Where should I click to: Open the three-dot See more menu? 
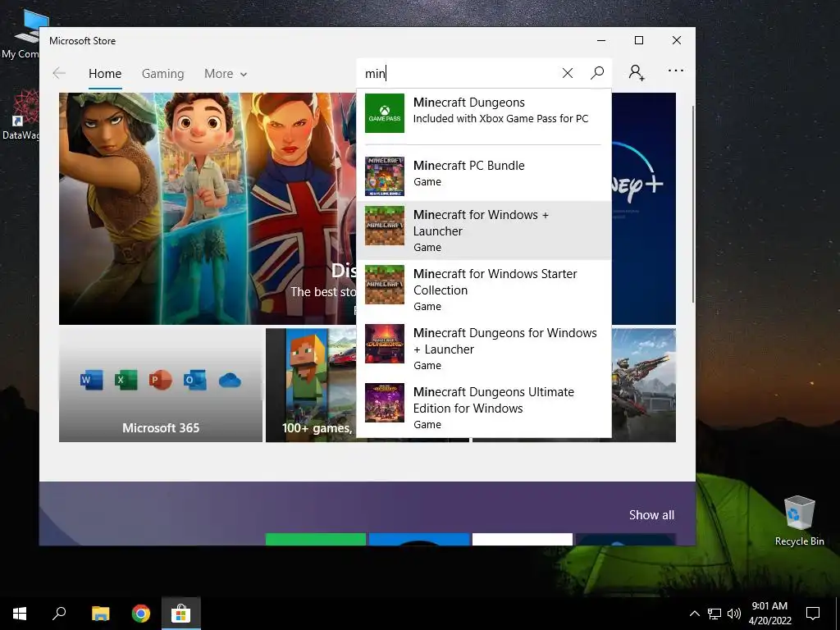[676, 71]
